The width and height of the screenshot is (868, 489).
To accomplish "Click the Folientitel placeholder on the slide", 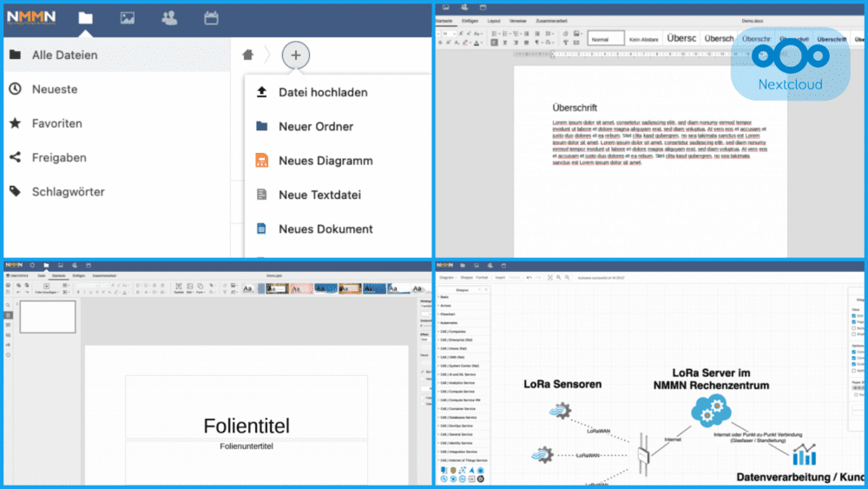I will pyautogui.click(x=247, y=426).
